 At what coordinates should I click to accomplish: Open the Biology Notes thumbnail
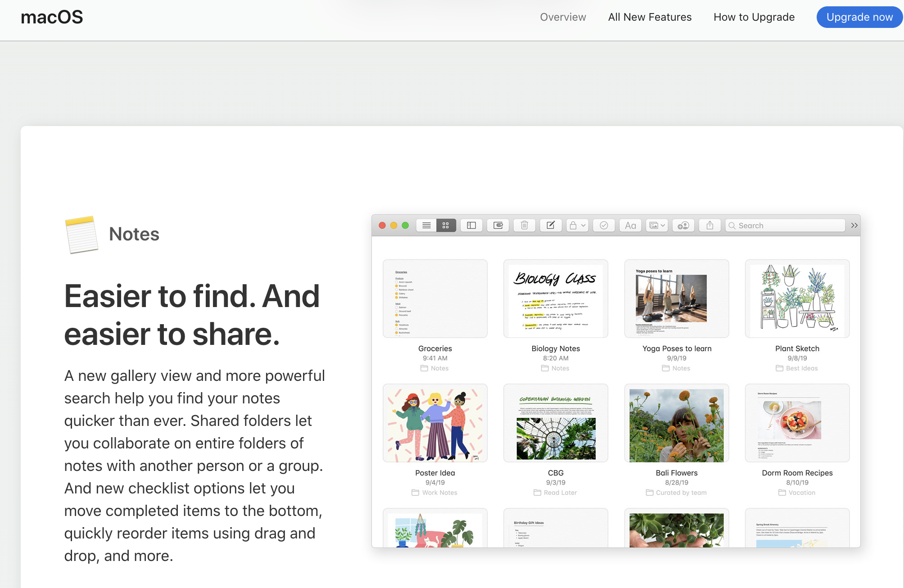[x=556, y=299]
